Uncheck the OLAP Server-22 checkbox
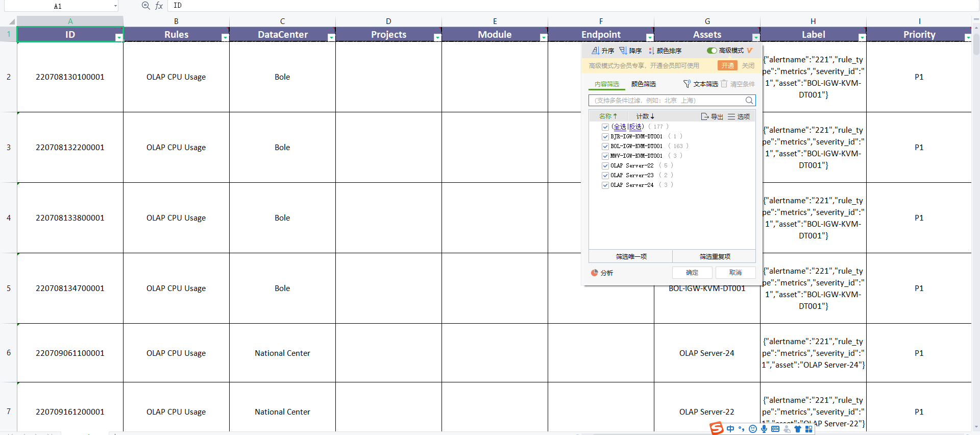 click(x=605, y=165)
